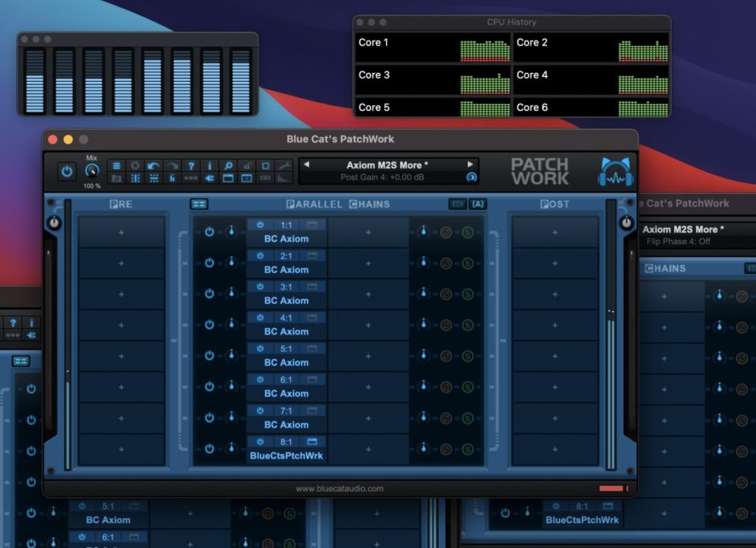The width and height of the screenshot is (756, 548).
Task: Add a plugin in the empty slot after 1:1
Action: click(368, 233)
